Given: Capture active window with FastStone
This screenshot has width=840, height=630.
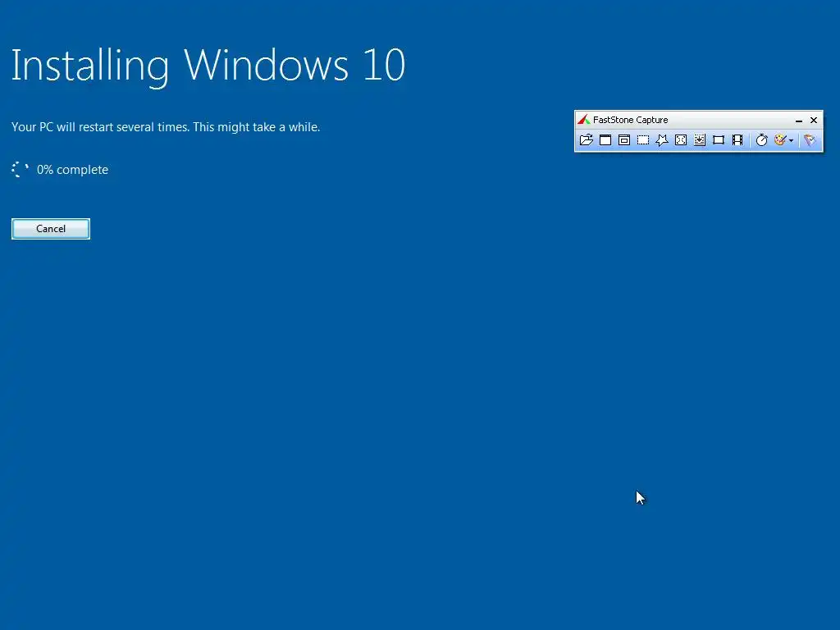Looking at the screenshot, I should (x=605, y=139).
